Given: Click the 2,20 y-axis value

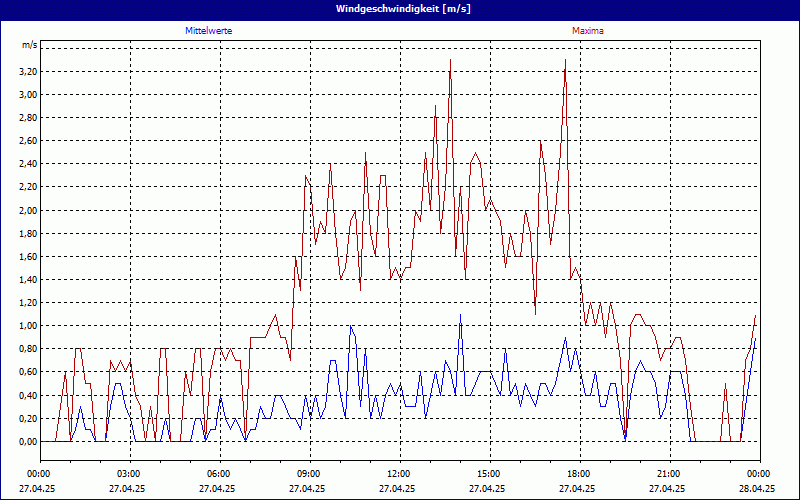Looking at the screenshot, I should pyautogui.click(x=29, y=187).
